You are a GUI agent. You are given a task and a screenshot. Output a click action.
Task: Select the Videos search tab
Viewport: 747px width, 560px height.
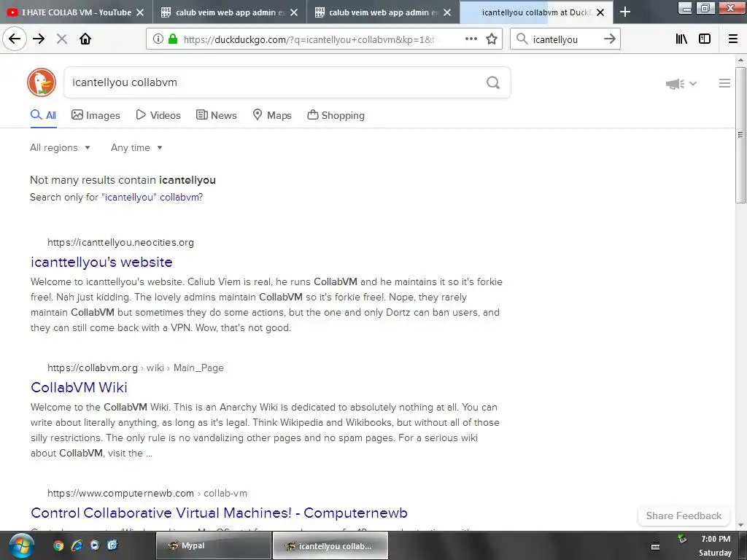pyautogui.click(x=158, y=115)
